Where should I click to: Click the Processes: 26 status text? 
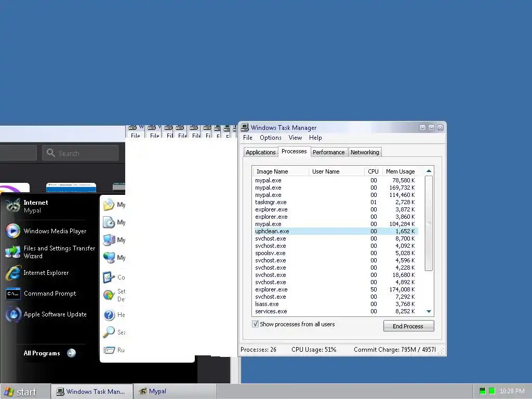(259, 350)
